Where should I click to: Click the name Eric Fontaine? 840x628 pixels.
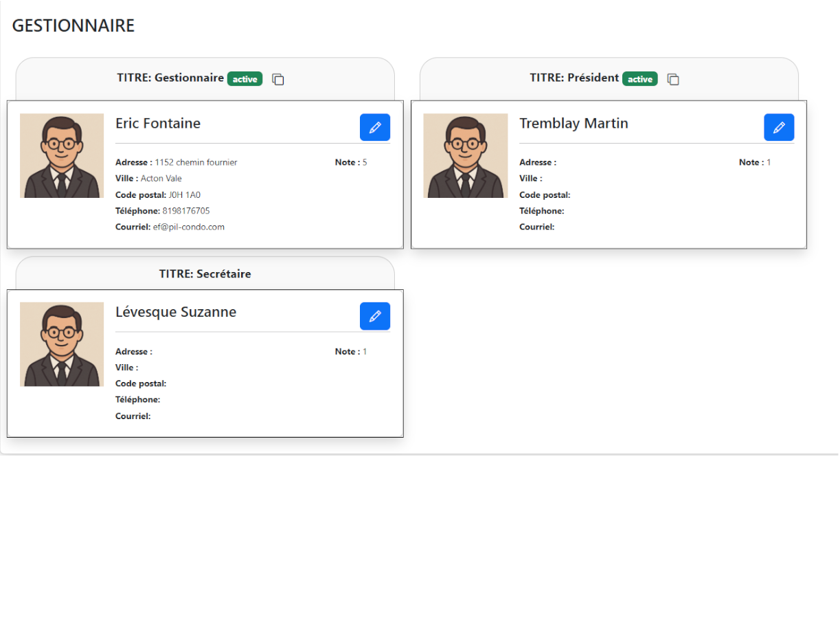[158, 124]
